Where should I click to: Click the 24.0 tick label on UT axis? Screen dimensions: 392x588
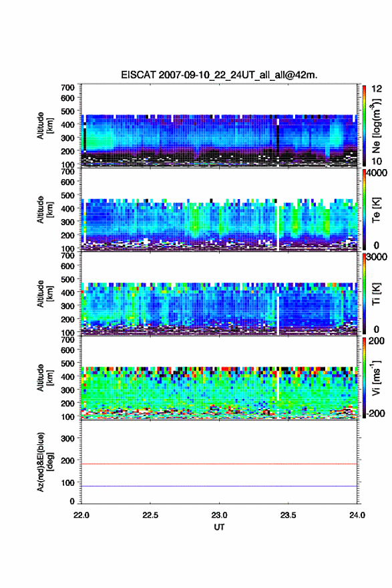pos(357,515)
